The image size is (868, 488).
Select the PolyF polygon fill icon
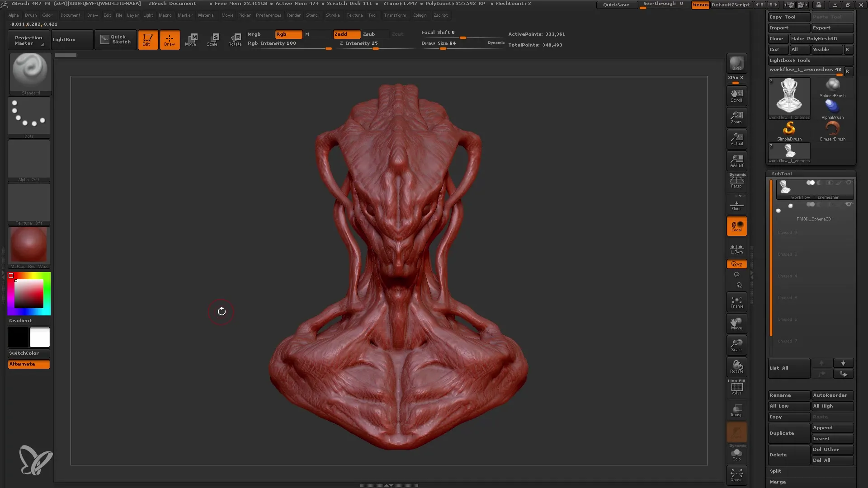[736, 388]
